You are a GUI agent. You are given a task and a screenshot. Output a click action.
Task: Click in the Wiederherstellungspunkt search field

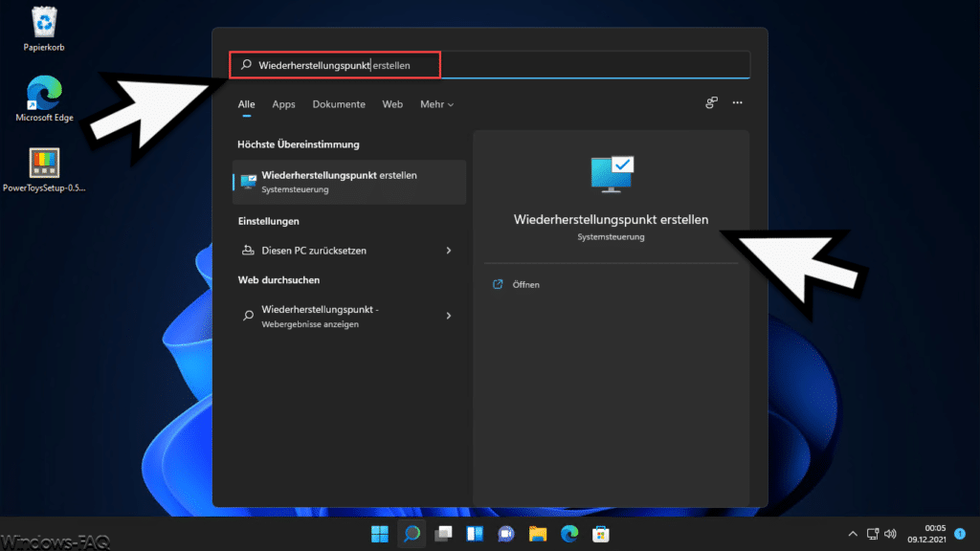pos(490,65)
